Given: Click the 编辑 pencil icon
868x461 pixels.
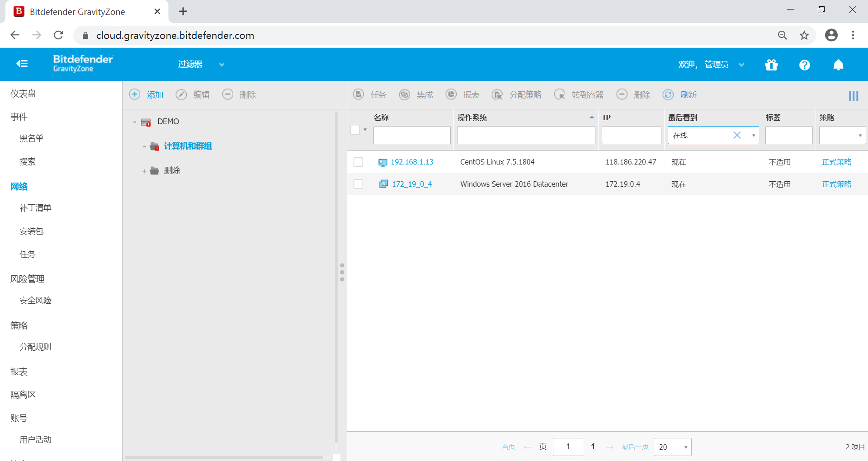Looking at the screenshot, I should coord(181,94).
